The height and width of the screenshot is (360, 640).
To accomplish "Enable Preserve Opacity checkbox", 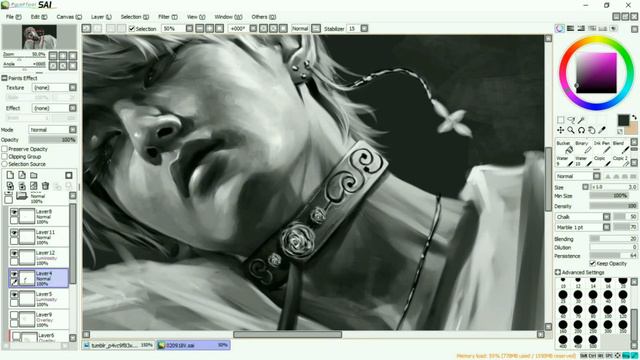I will pyautogui.click(x=4, y=149).
